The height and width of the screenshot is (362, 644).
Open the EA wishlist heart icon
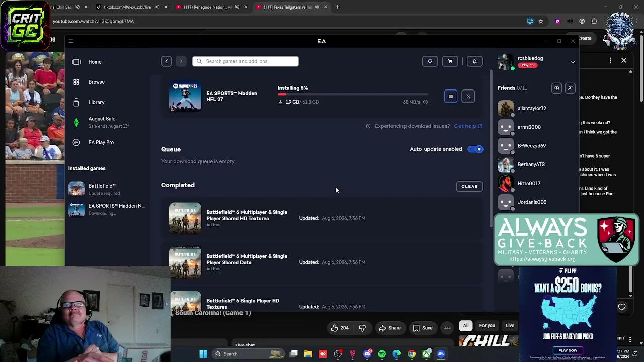430,61
